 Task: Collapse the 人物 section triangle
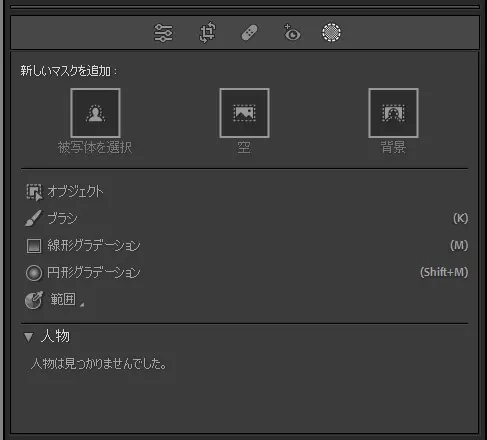click(x=29, y=337)
